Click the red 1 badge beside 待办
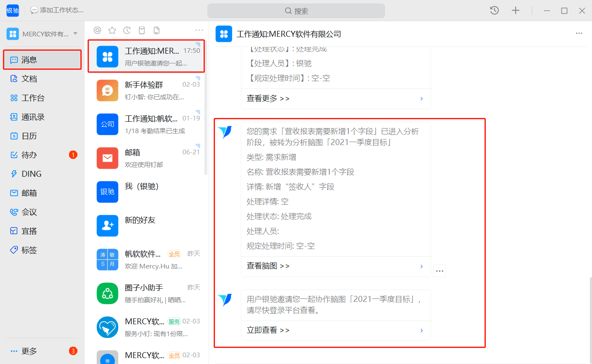Image resolution: width=592 pixels, height=364 pixels. tap(73, 155)
